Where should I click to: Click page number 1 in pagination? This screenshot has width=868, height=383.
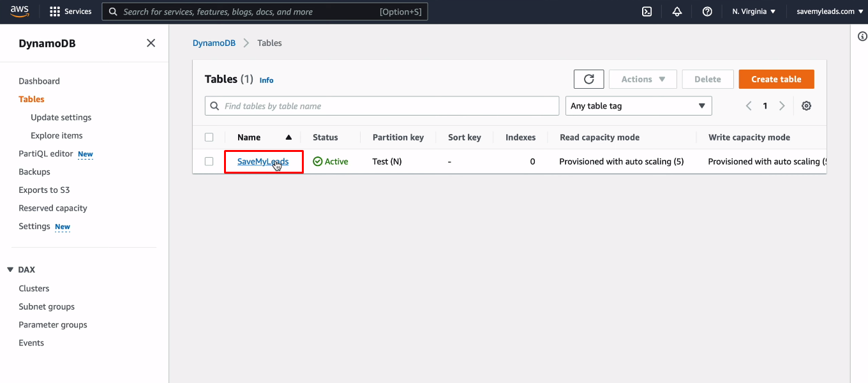(765, 106)
